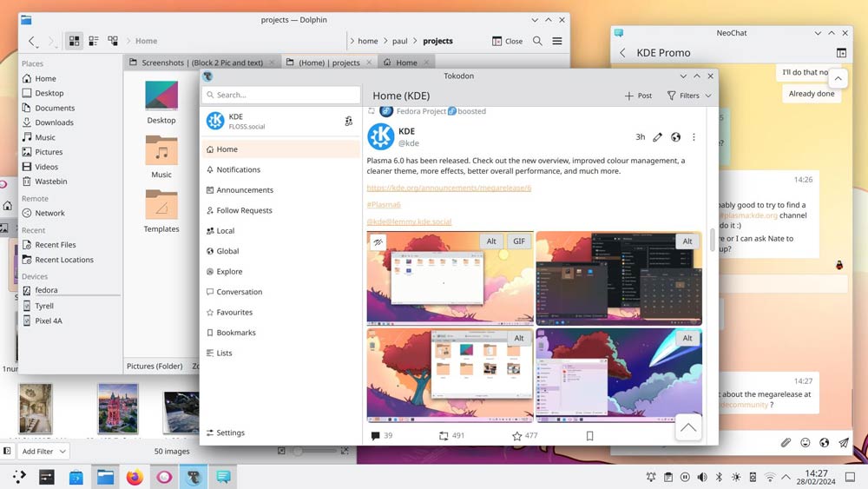Favourite the KDE post with the star
868x489 pixels.
coord(517,436)
